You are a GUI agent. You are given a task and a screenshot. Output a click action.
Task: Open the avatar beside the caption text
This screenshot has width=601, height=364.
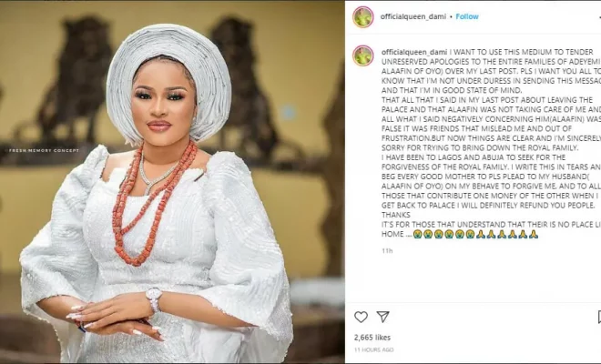click(x=363, y=56)
